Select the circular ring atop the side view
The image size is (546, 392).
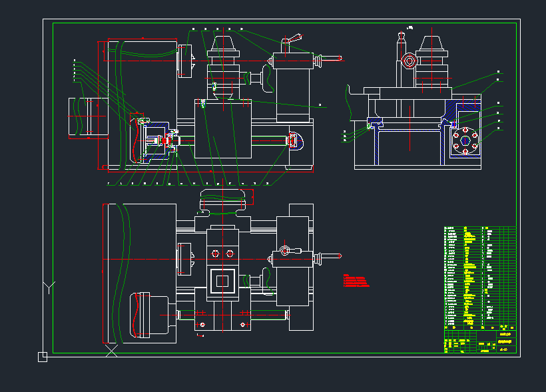coord(408,62)
